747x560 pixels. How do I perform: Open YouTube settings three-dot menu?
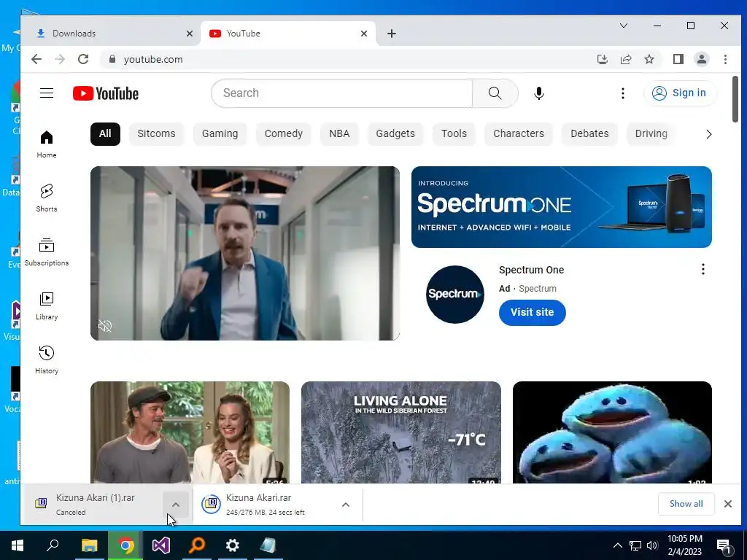623,93
